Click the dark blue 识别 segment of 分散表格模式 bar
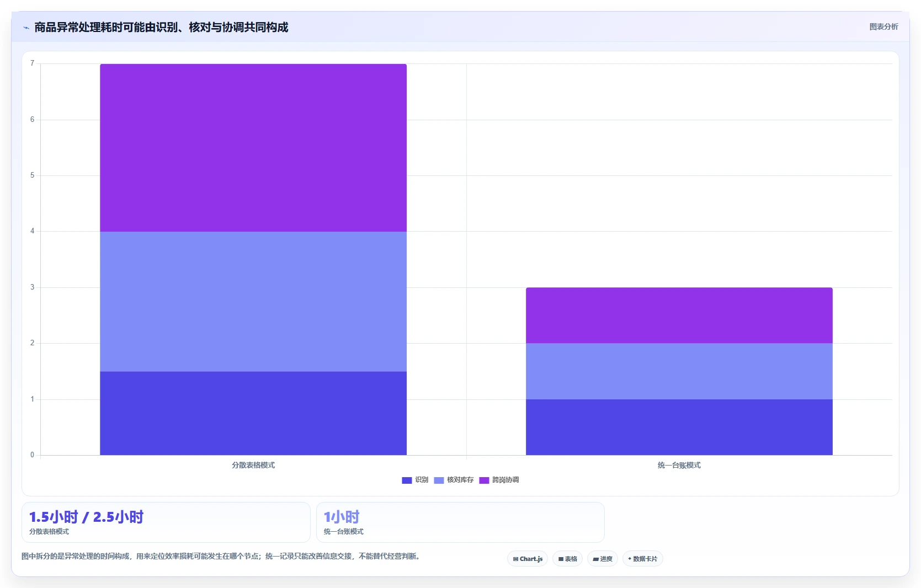Viewport: 921px width, 588px height. coord(253,413)
